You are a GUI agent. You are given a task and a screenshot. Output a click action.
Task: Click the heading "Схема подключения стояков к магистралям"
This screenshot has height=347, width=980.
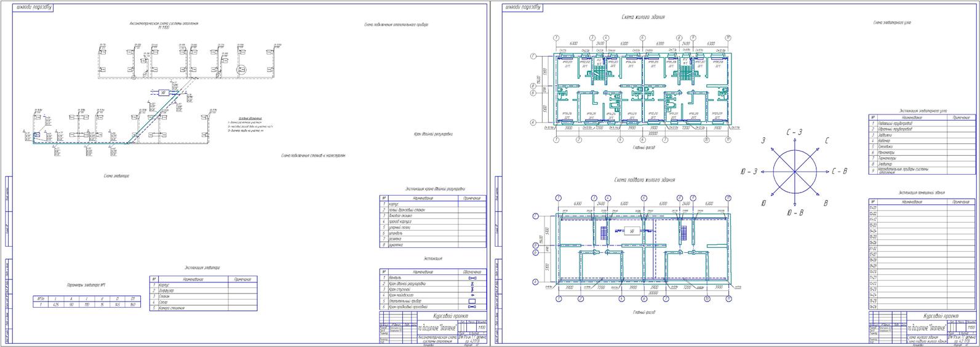pyautogui.click(x=313, y=156)
